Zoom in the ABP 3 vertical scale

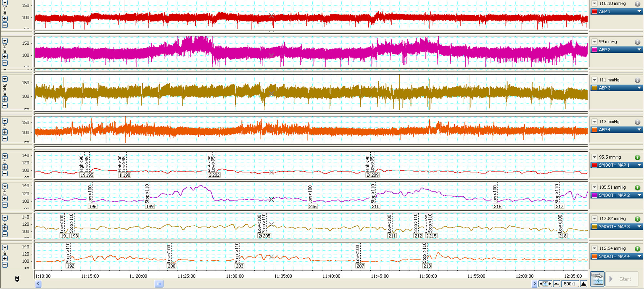[x=5, y=99]
